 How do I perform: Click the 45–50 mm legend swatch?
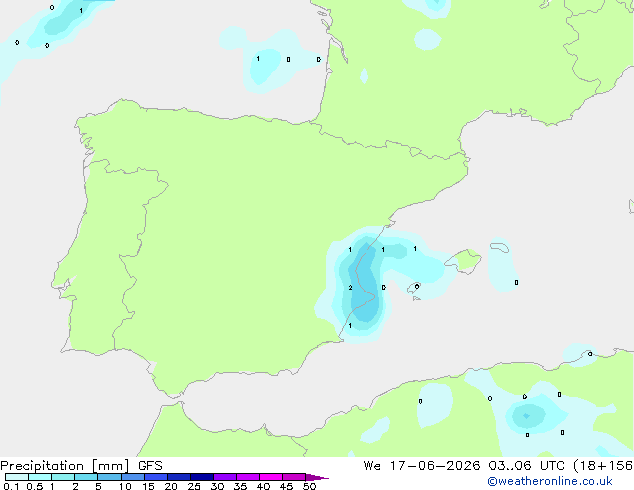pyautogui.click(x=294, y=477)
